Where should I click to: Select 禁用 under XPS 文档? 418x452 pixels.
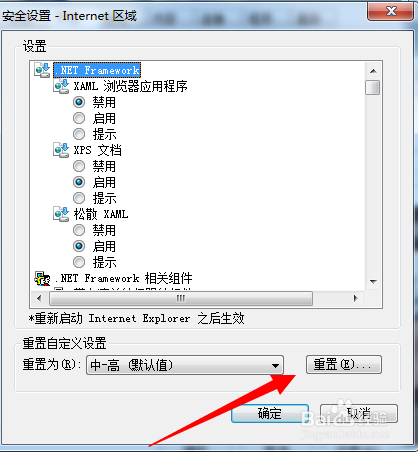[79, 166]
